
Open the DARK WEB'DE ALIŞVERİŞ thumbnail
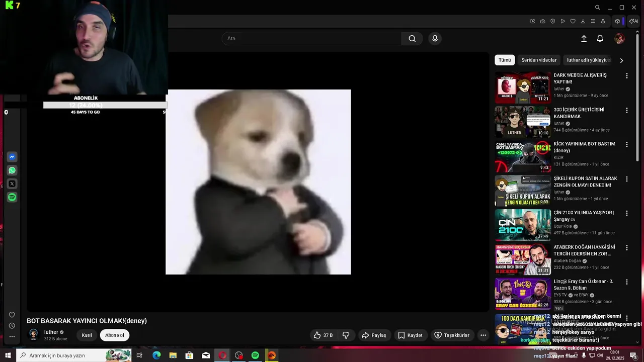[523, 87]
